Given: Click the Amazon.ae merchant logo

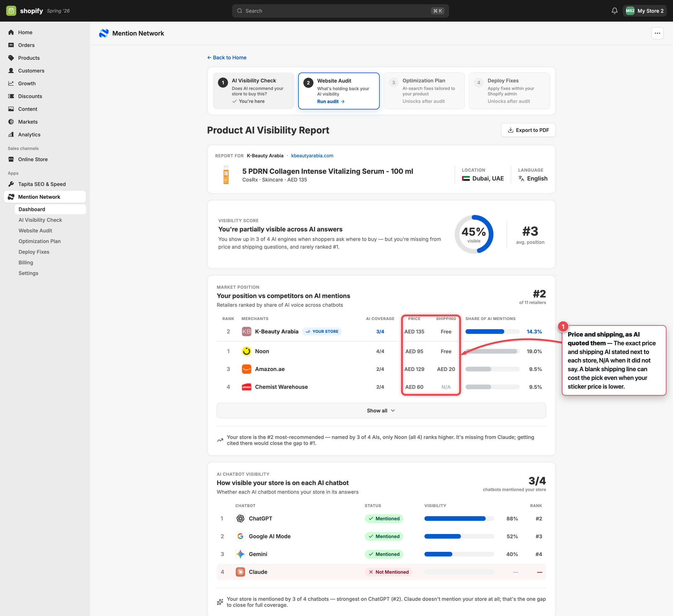Looking at the screenshot, I should 246,369.
